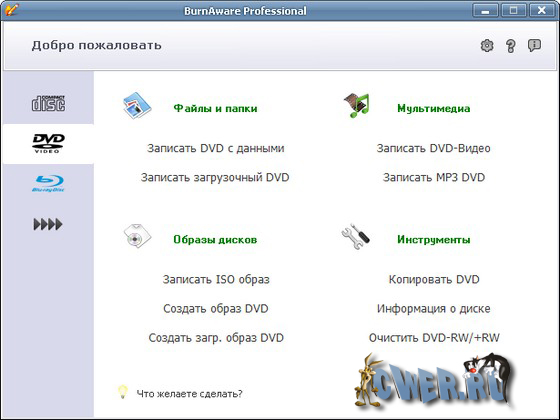Choose Записать DVD-Видео
Image resolution: width=560 pixels, height=420 pixels.
coord(434,148)
